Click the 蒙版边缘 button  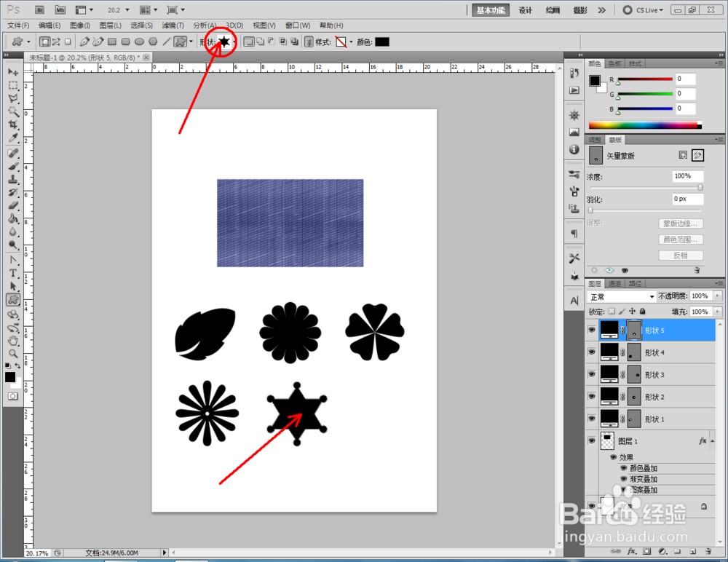click(x=681, y=223)
